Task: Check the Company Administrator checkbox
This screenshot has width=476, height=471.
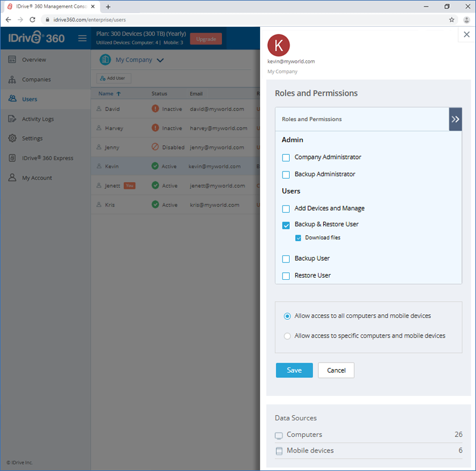Action: pos(286,158)
